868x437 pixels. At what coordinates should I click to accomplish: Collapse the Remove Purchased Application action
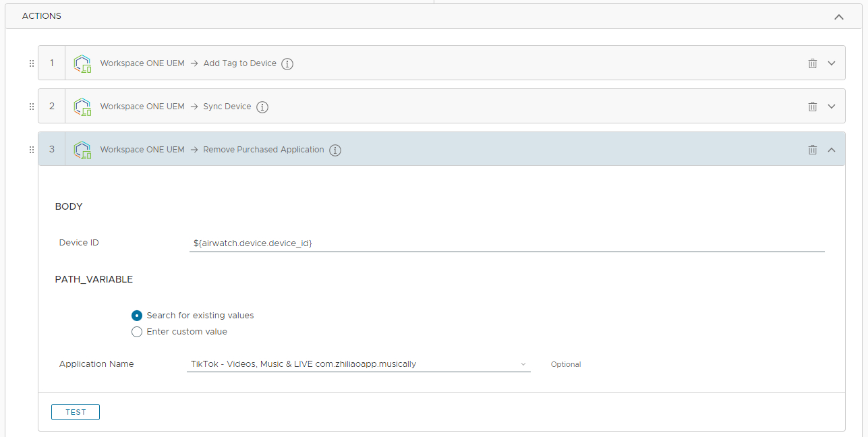coord(832,150)
